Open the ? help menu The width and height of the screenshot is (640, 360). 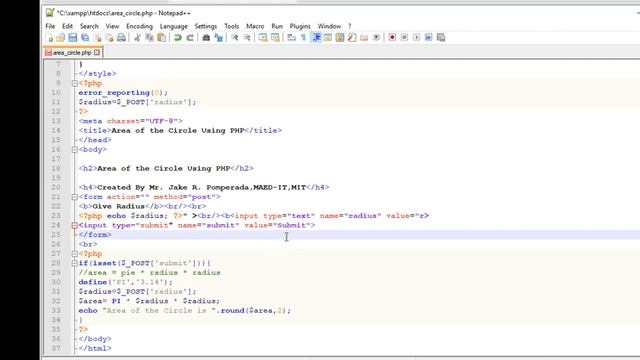(x=350, y=26)
